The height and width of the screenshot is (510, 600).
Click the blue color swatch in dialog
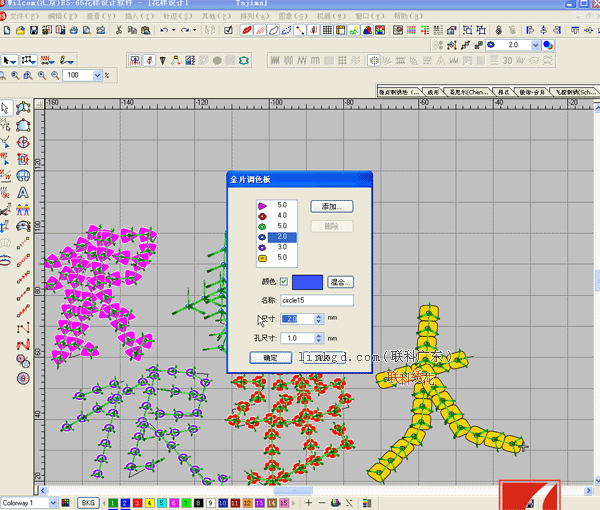[x=307, y=282]
